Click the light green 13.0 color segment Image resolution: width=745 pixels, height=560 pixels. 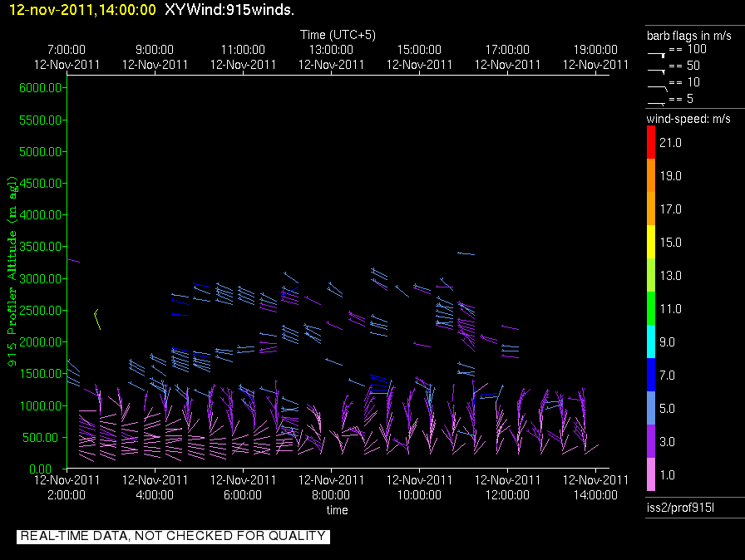click(651, 275)
